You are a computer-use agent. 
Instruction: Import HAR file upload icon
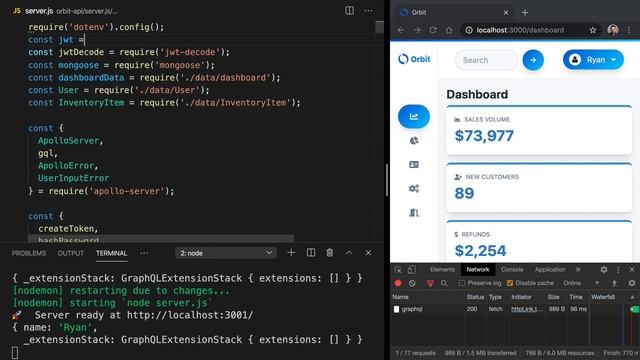pos(614,283)
